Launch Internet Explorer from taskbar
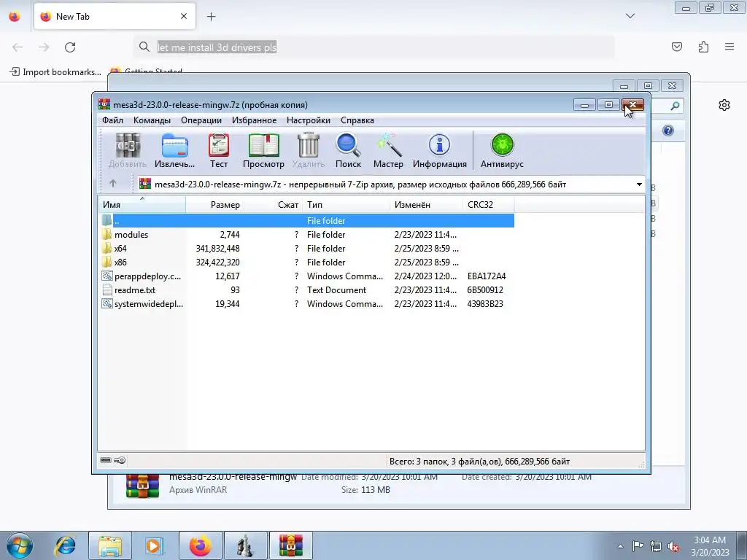Screen dimensions: 747x560 (65, 545)
